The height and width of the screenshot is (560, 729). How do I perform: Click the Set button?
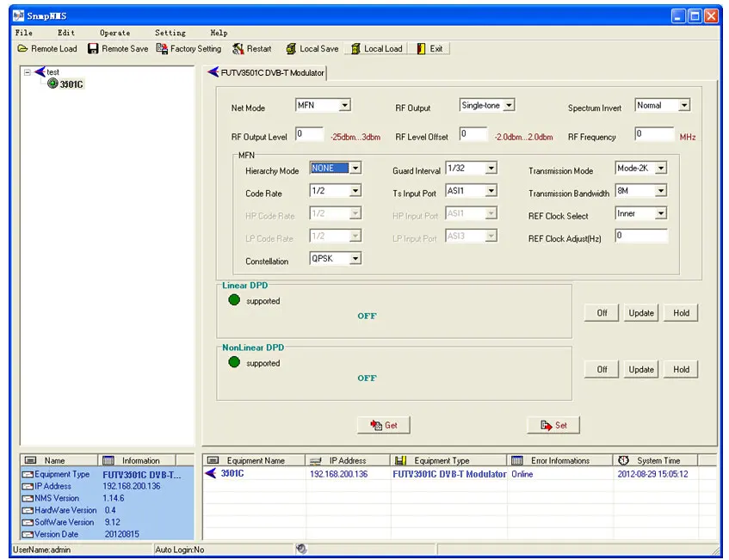pyautogui.click(x=553, y=425)
